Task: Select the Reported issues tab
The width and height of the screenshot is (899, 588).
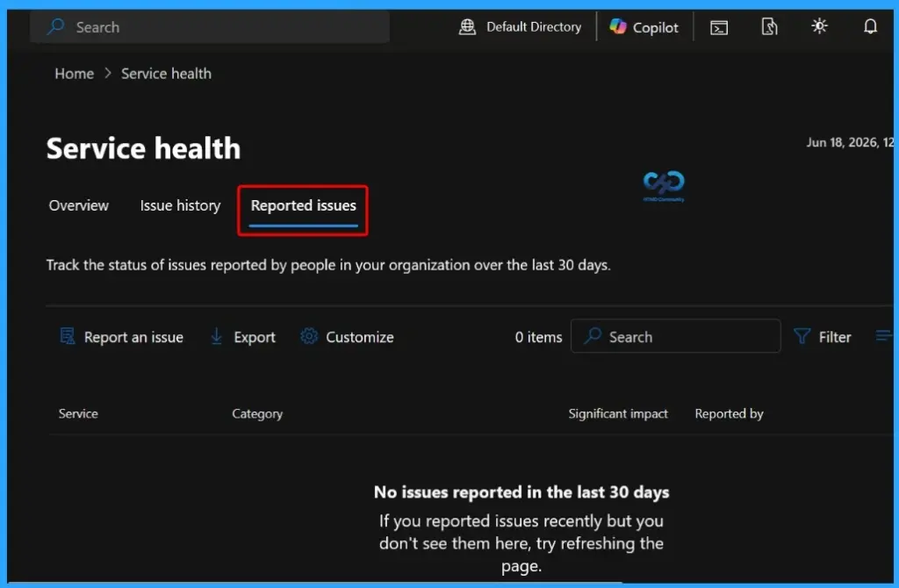Action: (303, 205)
